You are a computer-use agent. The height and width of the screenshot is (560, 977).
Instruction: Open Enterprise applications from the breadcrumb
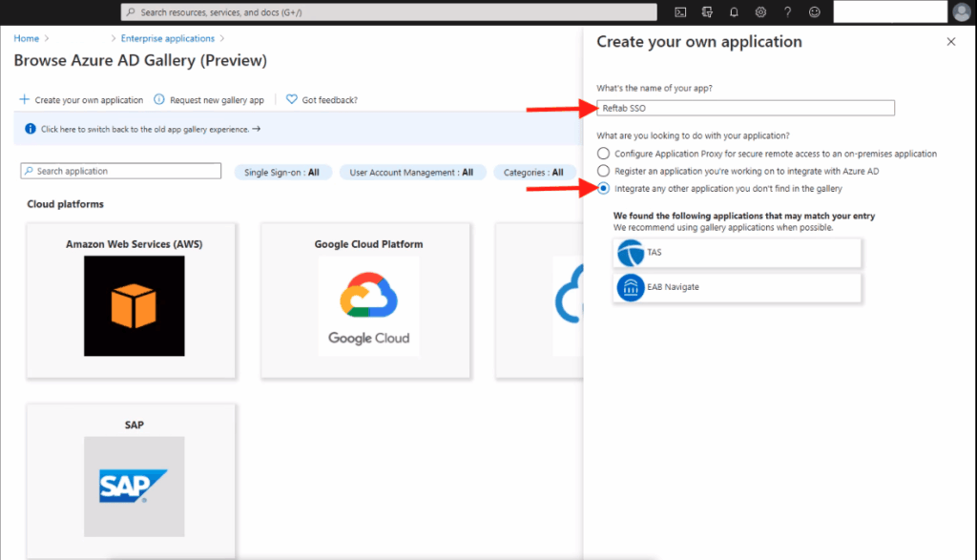167,38
